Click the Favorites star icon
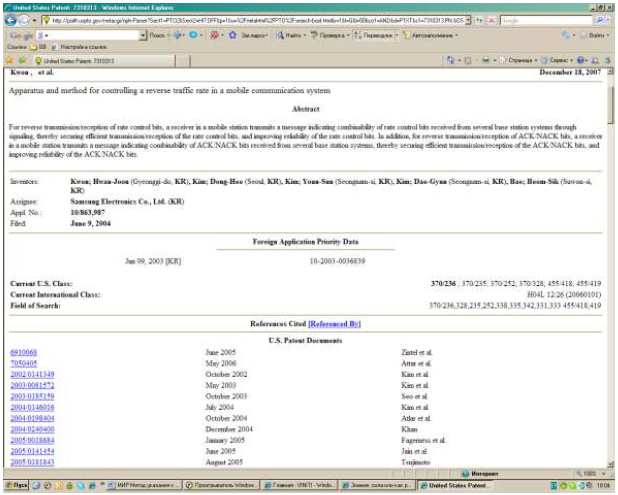 9,59
